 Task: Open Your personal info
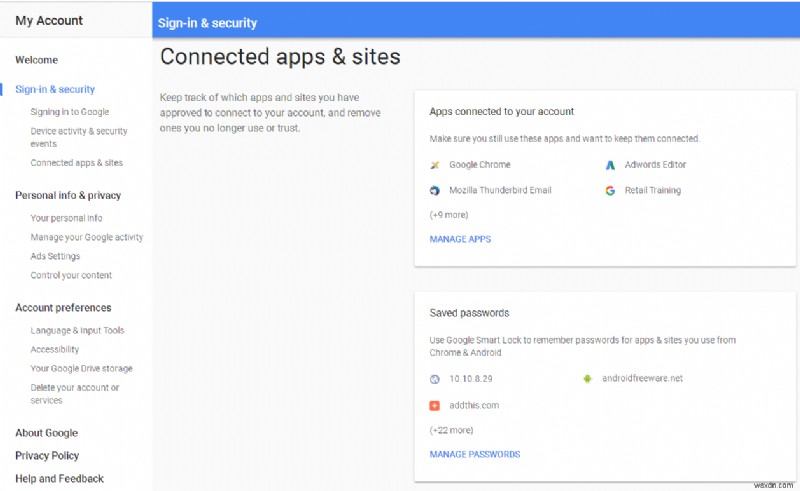click(66, 218)
